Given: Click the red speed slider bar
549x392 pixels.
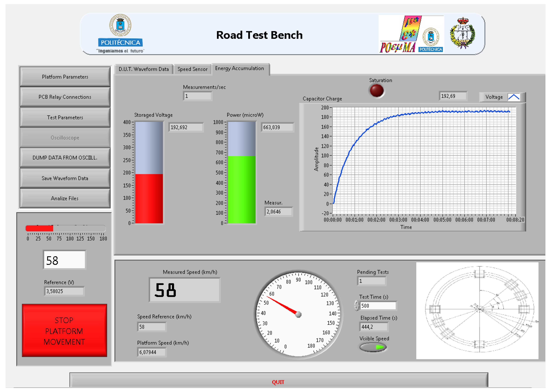Looking at the screenshot, I should (x=39, y=228).
